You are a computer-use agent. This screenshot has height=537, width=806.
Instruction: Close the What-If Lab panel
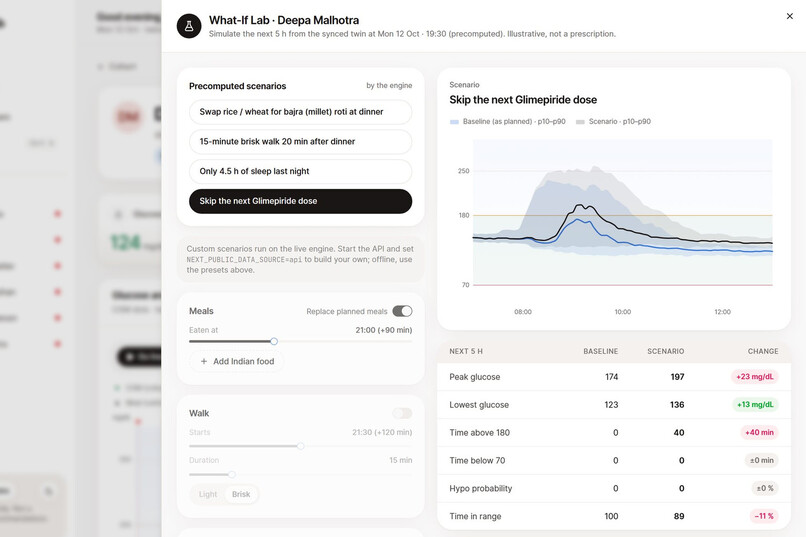pos(790,16)
